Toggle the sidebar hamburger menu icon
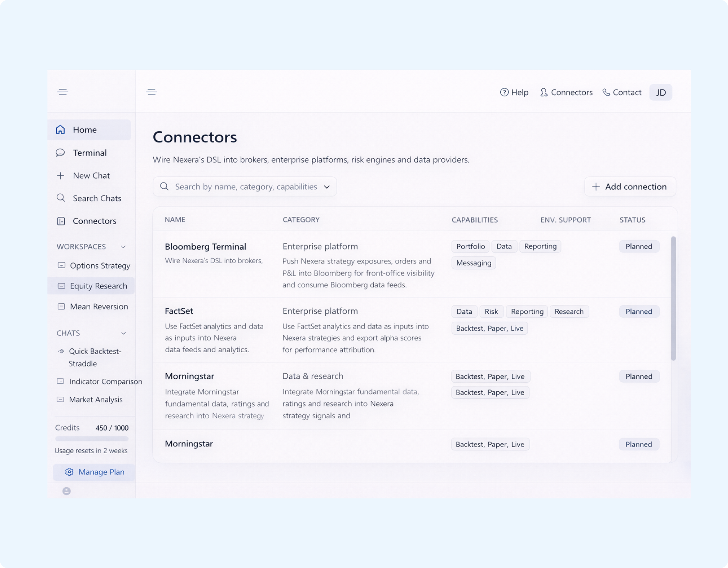This screenshot has height=568, width=728. tap(63, 92)
